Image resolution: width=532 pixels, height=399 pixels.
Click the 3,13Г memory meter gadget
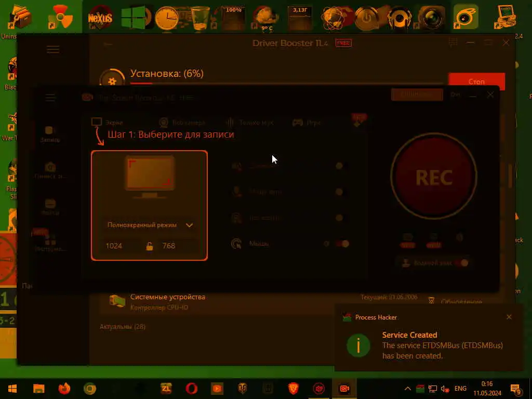tap(300, 18)
